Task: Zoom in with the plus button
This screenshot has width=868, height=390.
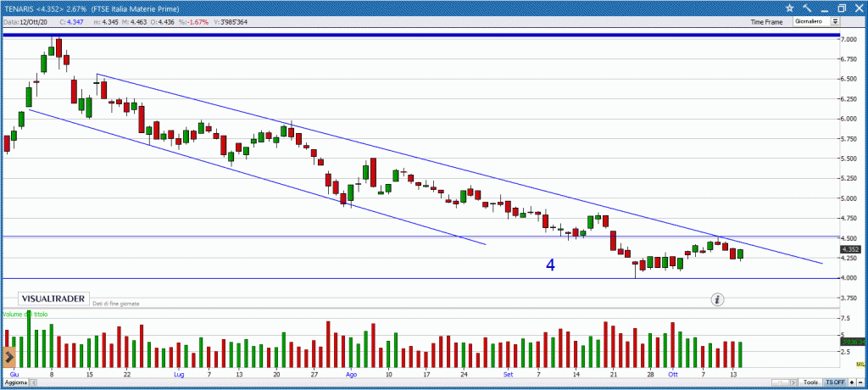Action: click(x=852, y=383)
